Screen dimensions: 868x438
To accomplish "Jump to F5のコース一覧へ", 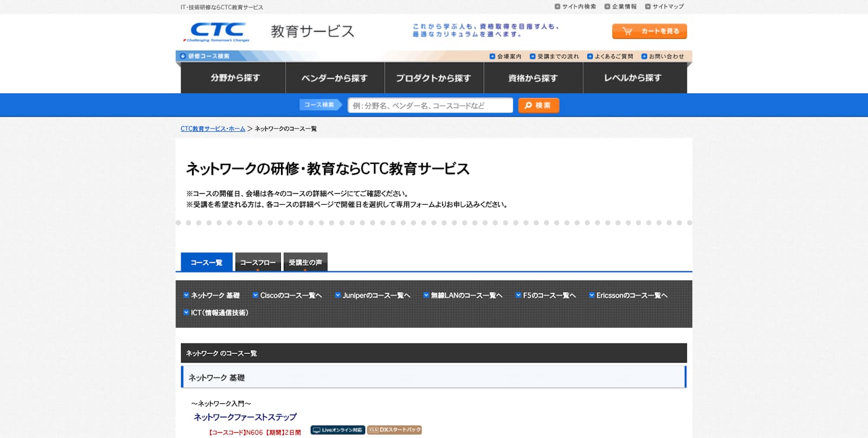I will coord(549,295).
